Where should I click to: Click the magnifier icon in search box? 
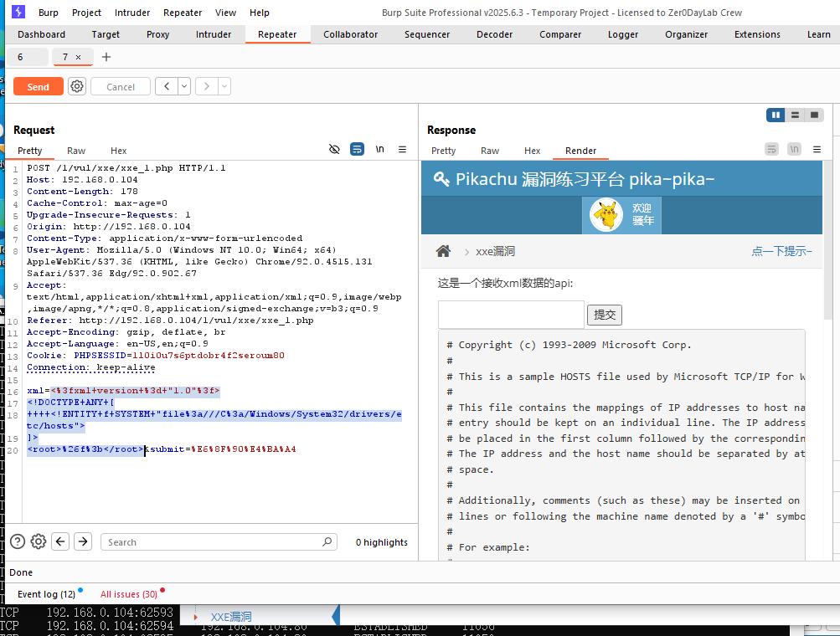(327, 541)
